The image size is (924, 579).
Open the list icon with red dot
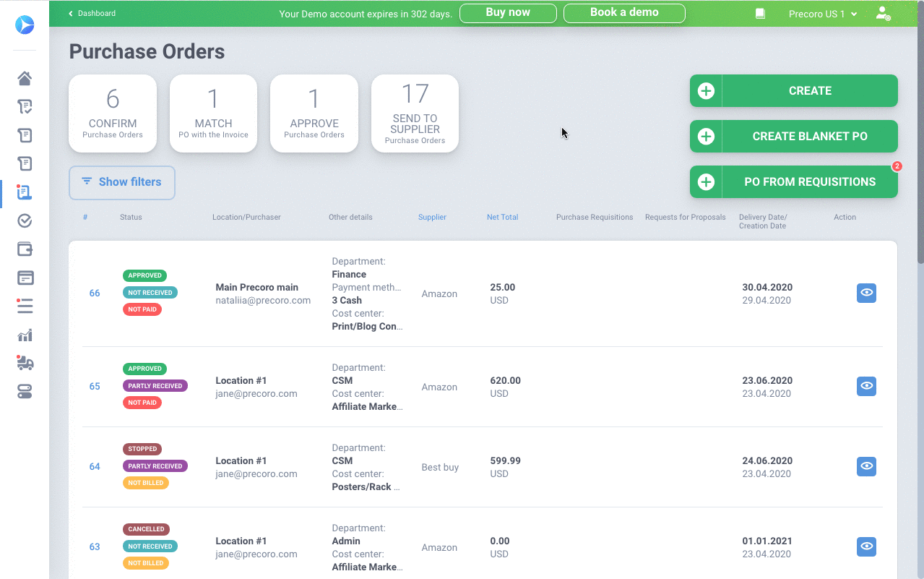coord(25,306)
